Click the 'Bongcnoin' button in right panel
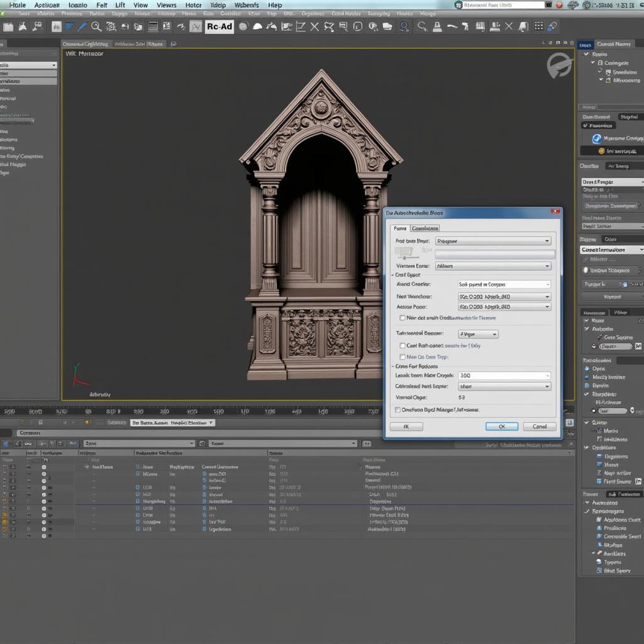This screenshot has width=644, height=644. (611, 206)
